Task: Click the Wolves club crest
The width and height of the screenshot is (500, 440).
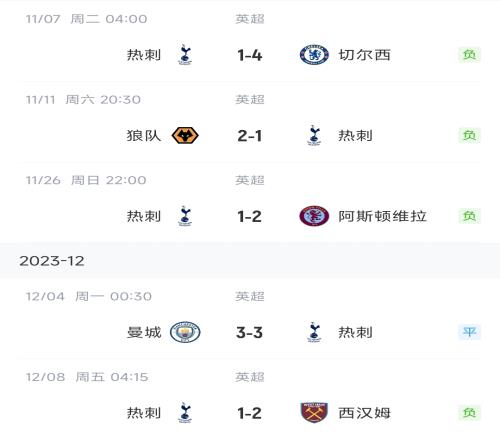Action: pos(185,136)
